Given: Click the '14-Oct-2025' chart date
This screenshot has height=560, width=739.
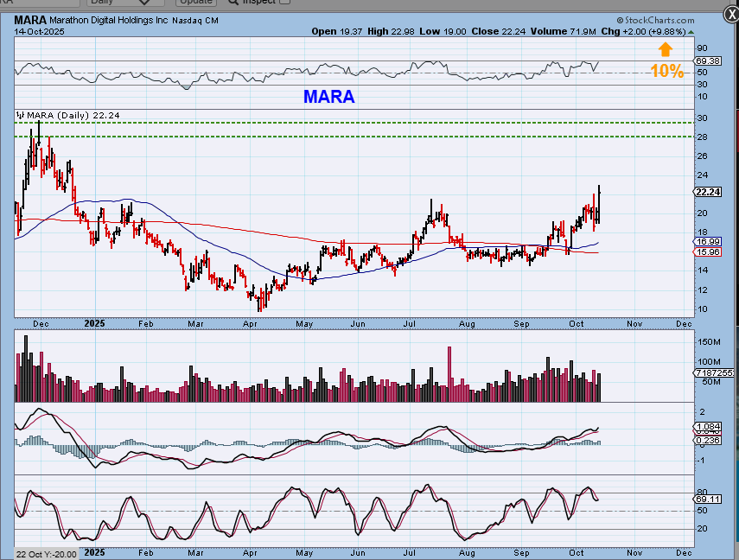Looking at the screenshot, I should point(39,32).
